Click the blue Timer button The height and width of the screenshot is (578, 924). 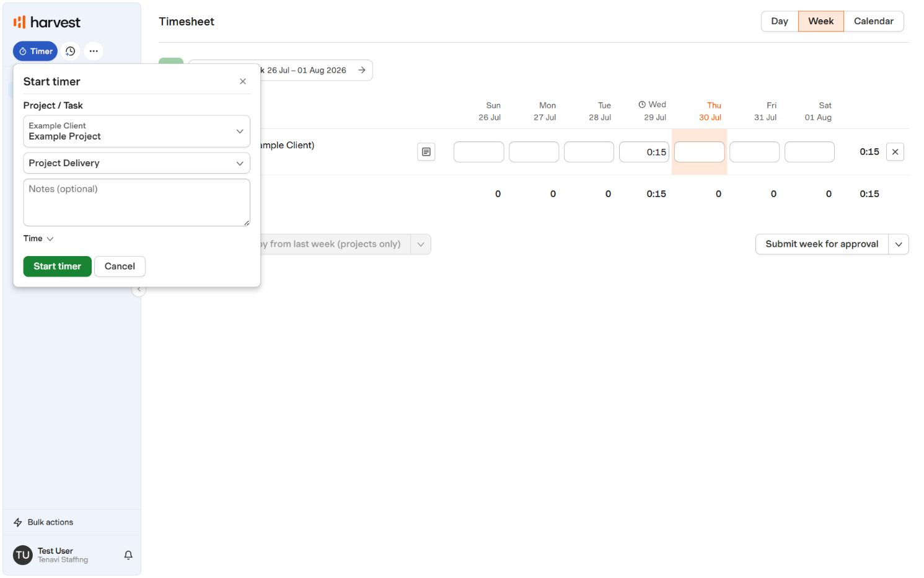pyautogui.click(x=35, y=51)
